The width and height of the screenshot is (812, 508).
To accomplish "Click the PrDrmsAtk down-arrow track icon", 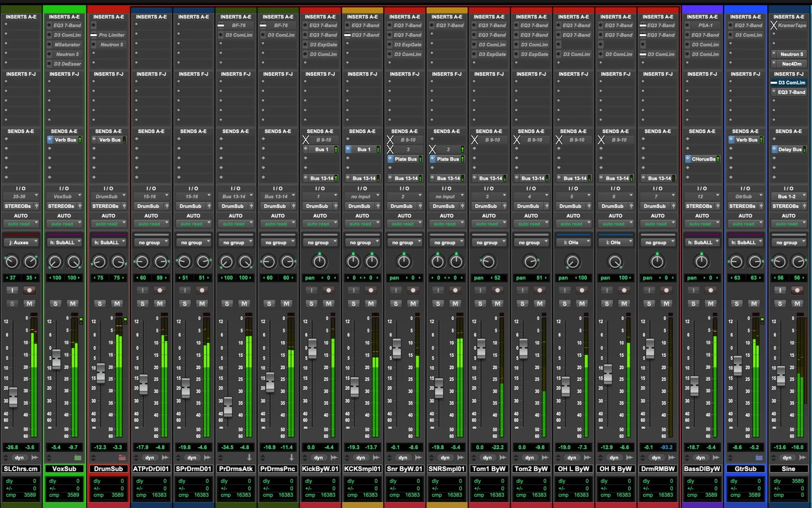I will 249,457.
